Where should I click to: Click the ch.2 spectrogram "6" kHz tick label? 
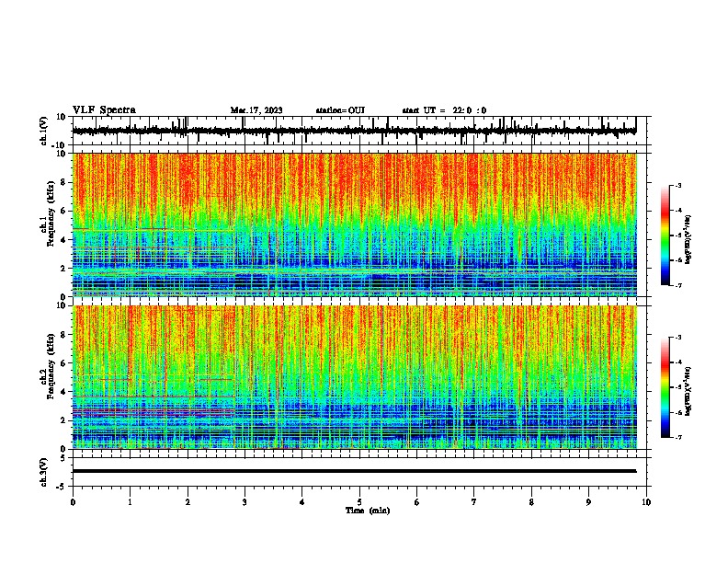(64, 363)
